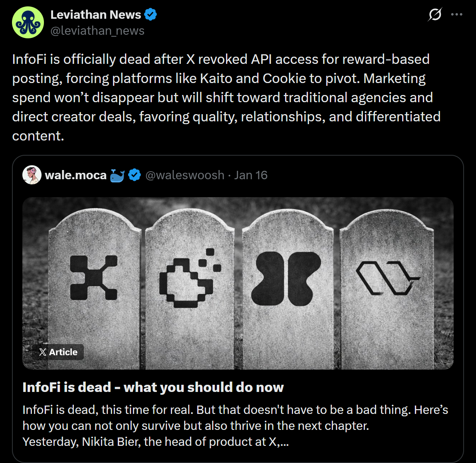Open the @leviathan_news handle link
Image resolution: width=476 pixels, height=463 pixels.
[97, 30]
